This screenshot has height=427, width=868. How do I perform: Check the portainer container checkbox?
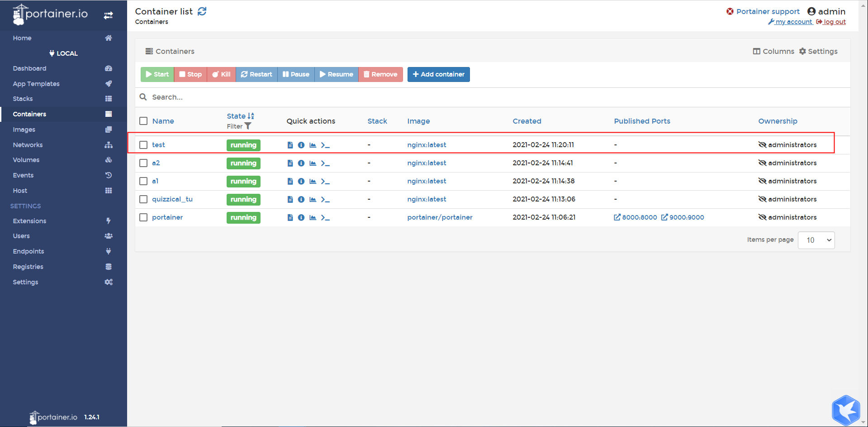coord(143,217)
